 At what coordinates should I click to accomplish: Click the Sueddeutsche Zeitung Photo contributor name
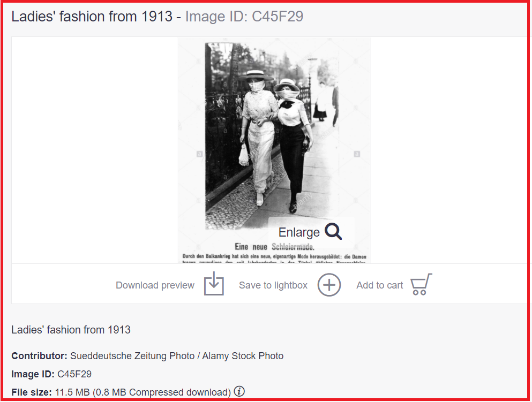132,356
